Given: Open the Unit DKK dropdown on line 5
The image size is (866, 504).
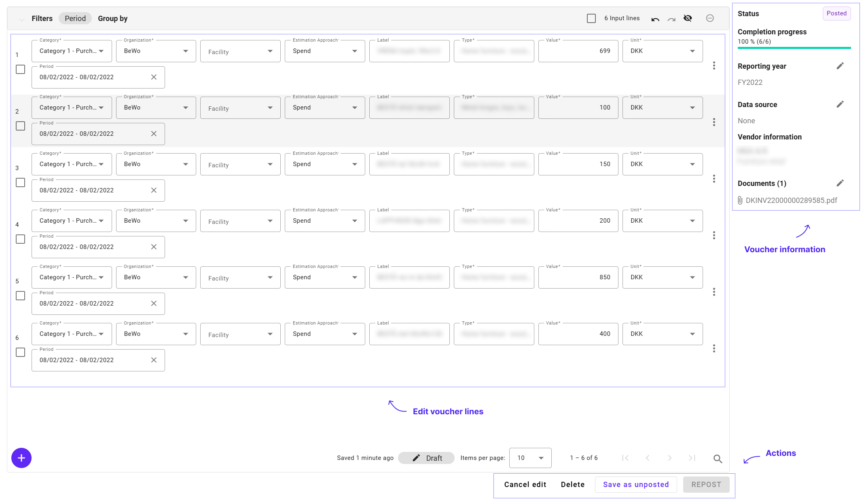Looking at the screenshot, I should (x=663, y=277).
